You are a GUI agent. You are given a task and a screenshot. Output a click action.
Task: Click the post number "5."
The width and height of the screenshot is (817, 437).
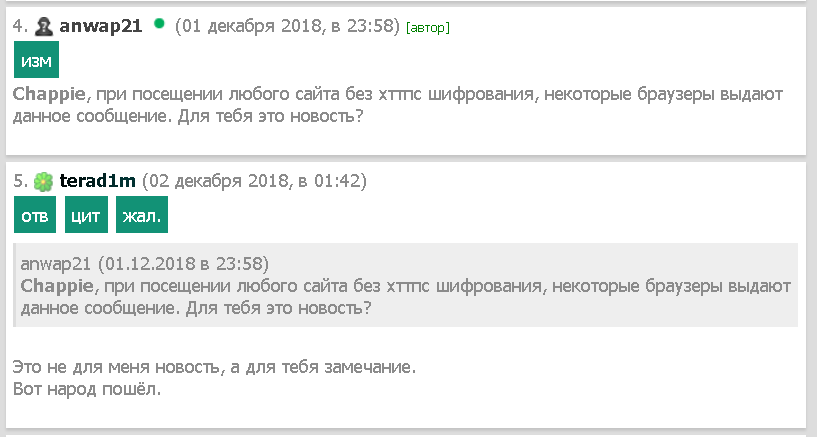click(x=20, y=181)
